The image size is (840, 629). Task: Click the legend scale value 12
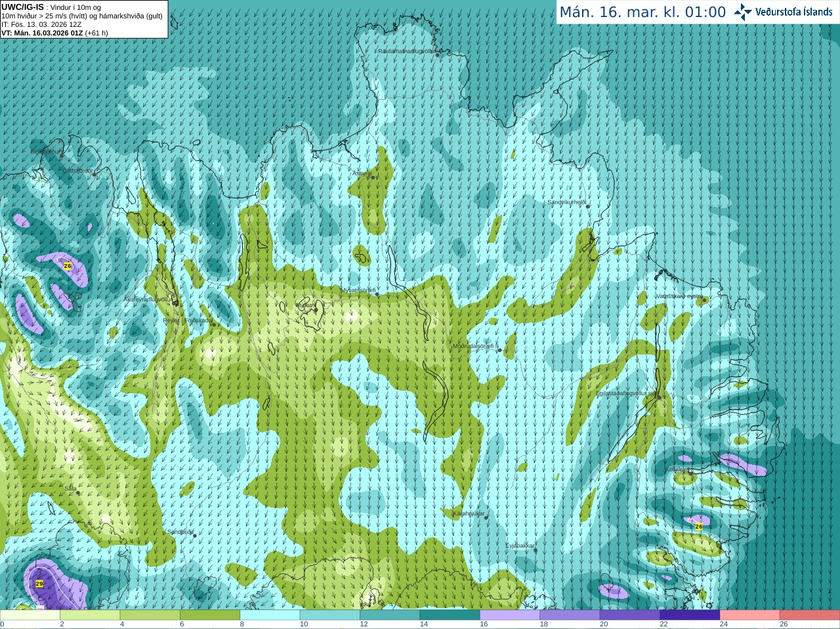coord(364,624)
